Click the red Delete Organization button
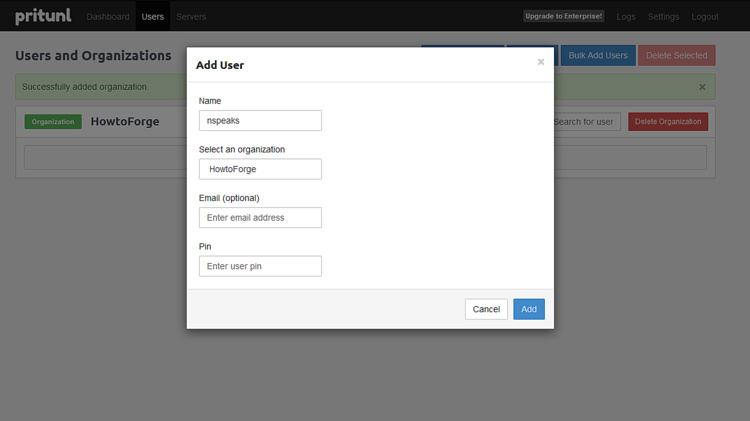This screenshot has width=750, height=421. pyautogui.click(x=667, y=122)
